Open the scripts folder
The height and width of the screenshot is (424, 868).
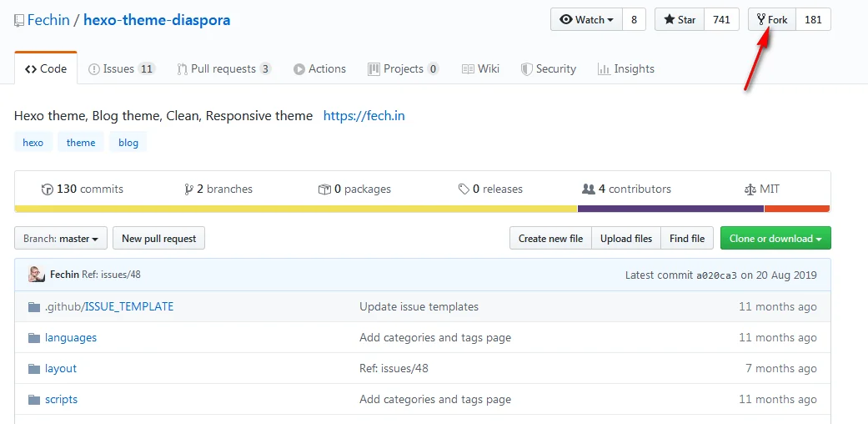pos(62,399)
